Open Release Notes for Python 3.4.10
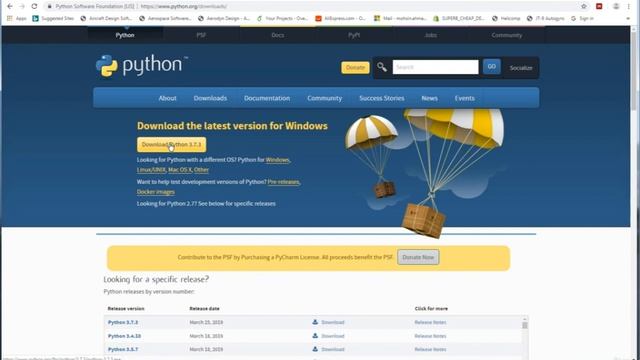The image size is (640, 360). (x=430, y=336)
